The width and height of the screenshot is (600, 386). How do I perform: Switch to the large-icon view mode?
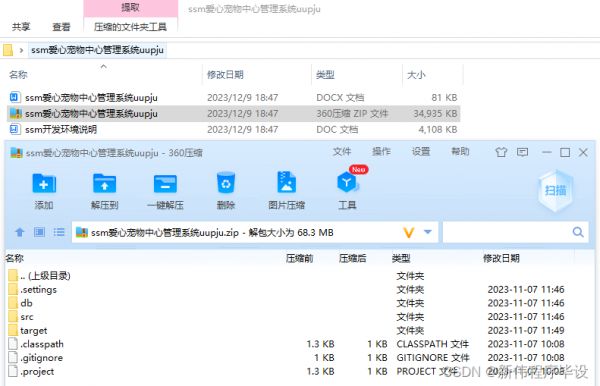coord(39,232)
